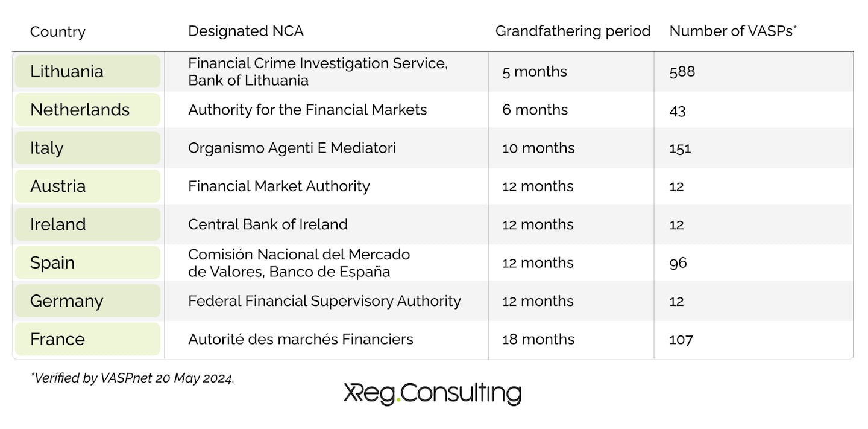
Task: Click the Spain country label
Action: coord(52,262)
